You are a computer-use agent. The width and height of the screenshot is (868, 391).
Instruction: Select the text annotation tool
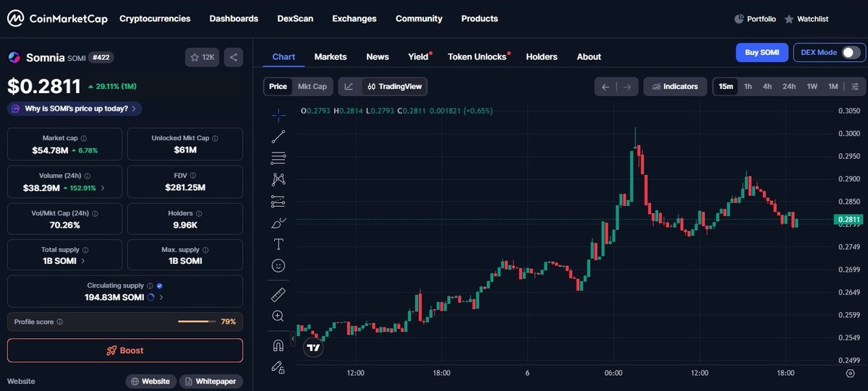pyautogui.click(x=278, y=244)
